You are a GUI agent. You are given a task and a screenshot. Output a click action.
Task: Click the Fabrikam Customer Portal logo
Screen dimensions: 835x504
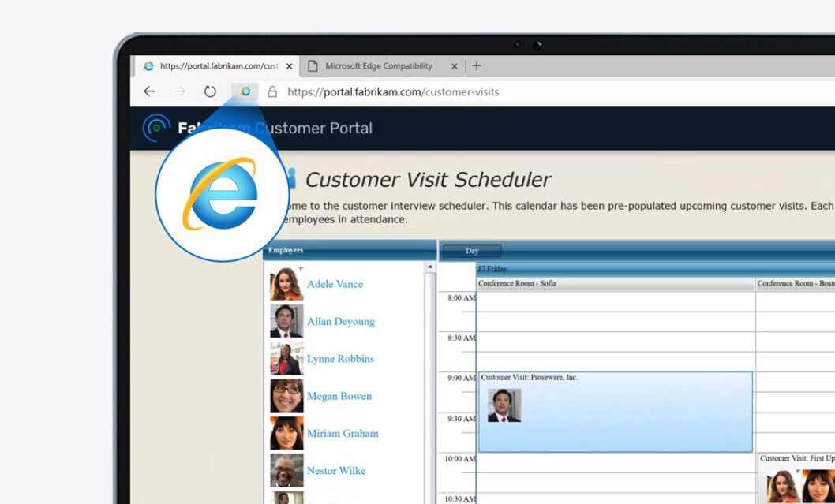tap(158, 126)
